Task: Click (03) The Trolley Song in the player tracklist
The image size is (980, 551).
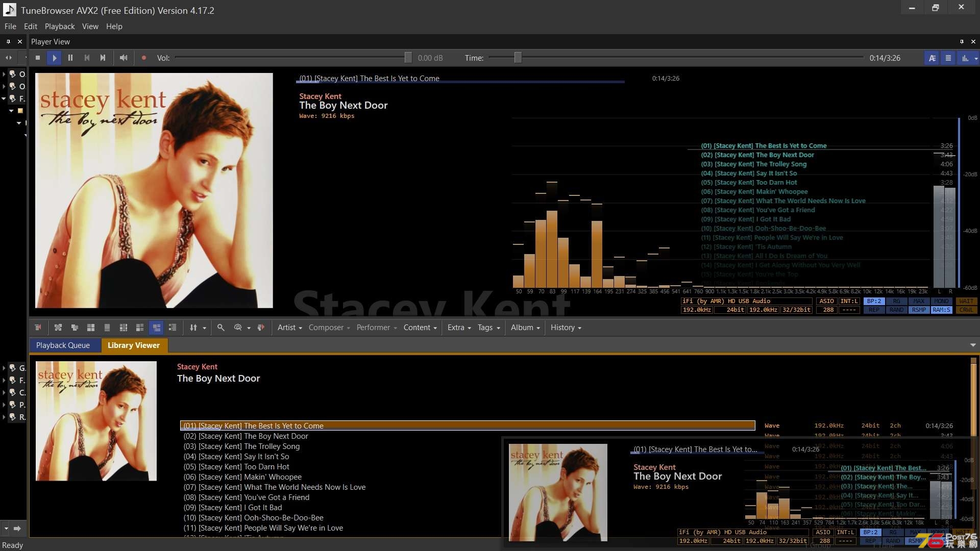Action: point(754,164)
